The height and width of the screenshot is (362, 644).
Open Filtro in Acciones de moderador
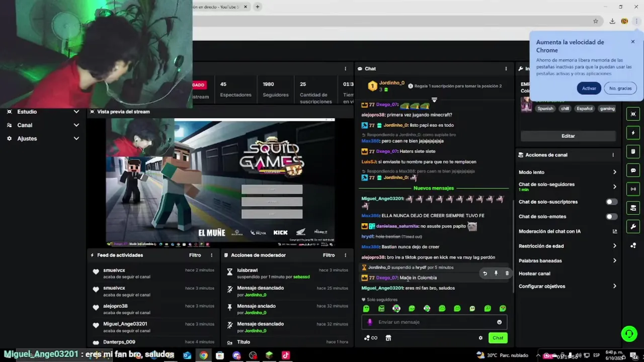coord(329,255)
